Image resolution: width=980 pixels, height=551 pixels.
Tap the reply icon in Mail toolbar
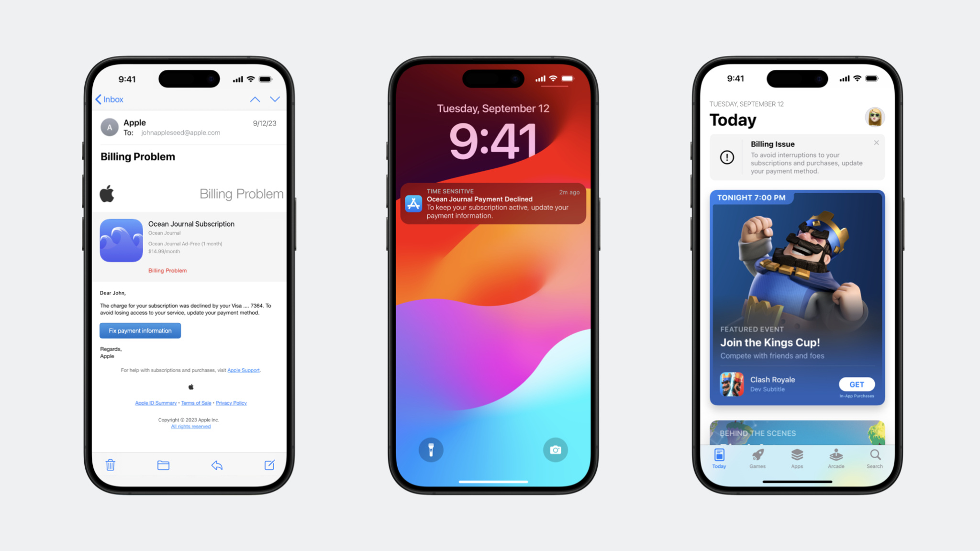[x=217, y=465]
